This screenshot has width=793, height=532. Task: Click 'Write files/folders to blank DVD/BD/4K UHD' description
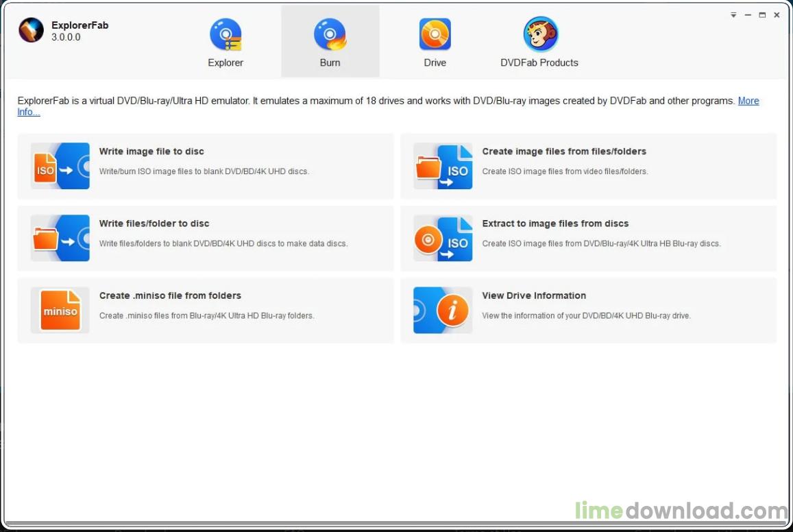[223, 243]
